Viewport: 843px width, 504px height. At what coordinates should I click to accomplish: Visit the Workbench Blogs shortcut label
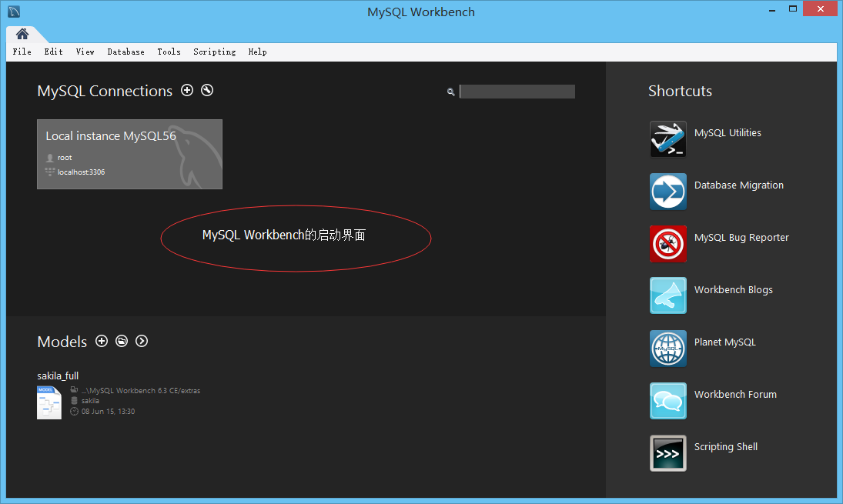pos(734,289)
